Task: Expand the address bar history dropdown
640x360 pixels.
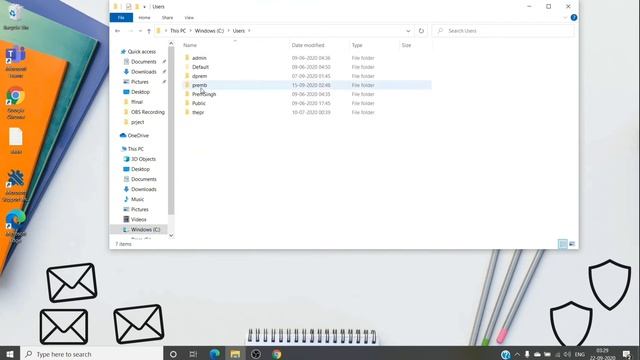Action: (x=408, y=31)
